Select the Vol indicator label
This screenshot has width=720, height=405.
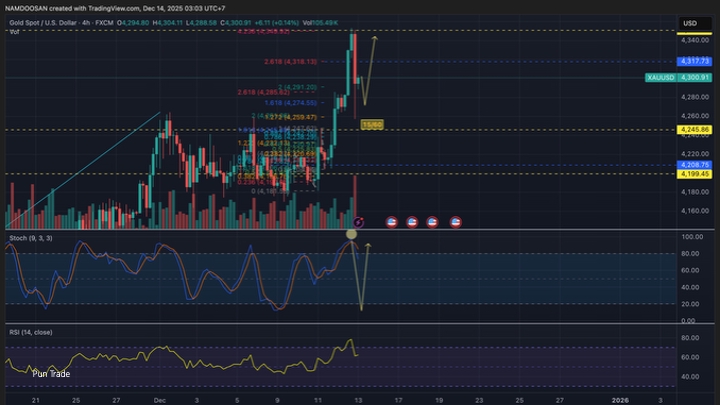[14, 32]
